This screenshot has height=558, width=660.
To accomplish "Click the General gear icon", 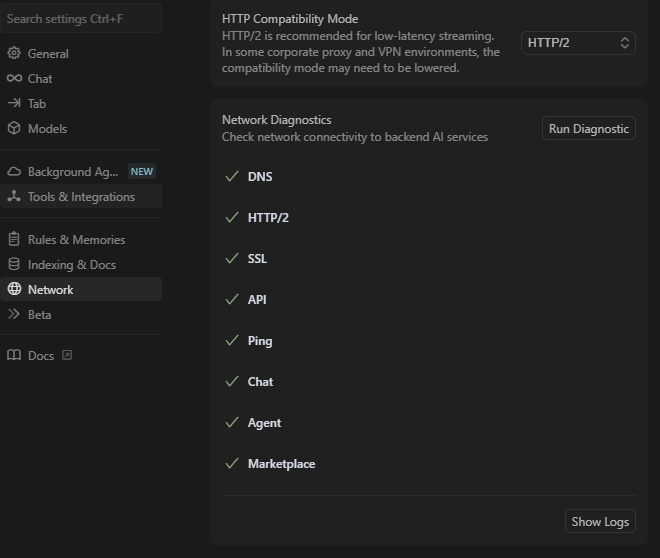I will pos(14,54).
